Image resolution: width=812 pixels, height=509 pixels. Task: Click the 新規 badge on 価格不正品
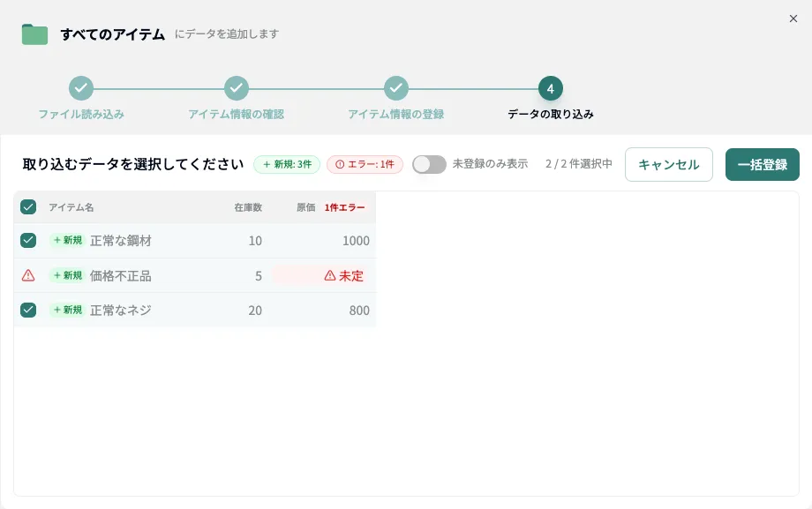pyautogui.click(x=67, y=275)
